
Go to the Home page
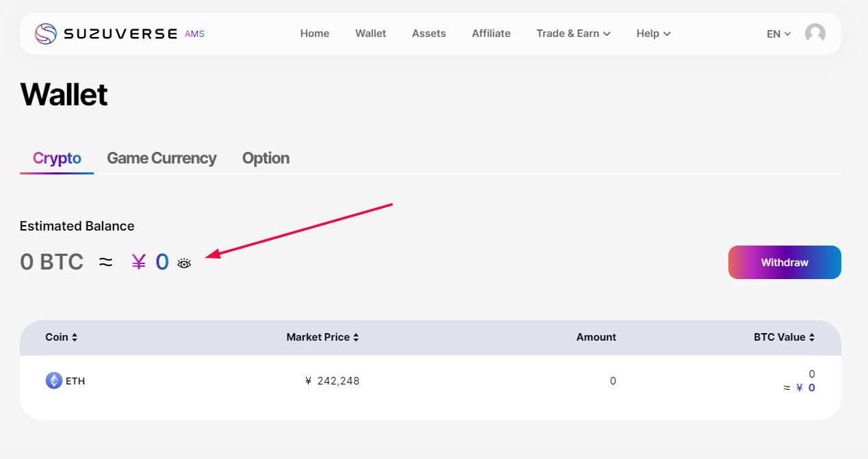315,34
